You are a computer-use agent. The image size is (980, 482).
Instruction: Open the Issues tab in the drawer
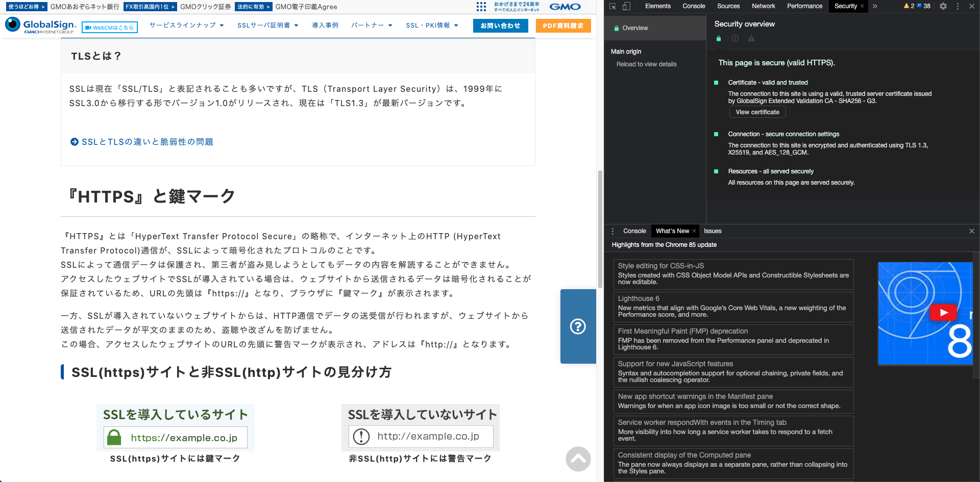pyautogui.click(x=713, y=231)
